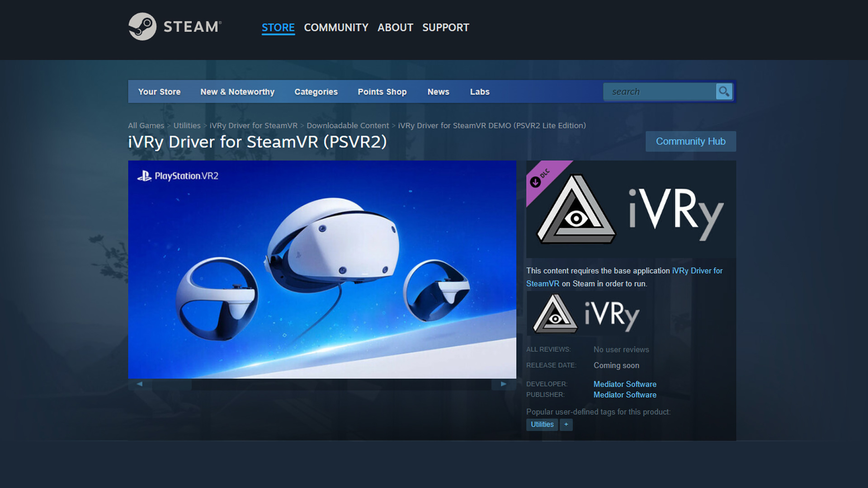Focus the store search field
This screenshot has height=488, width=868.
click(660, 92)
